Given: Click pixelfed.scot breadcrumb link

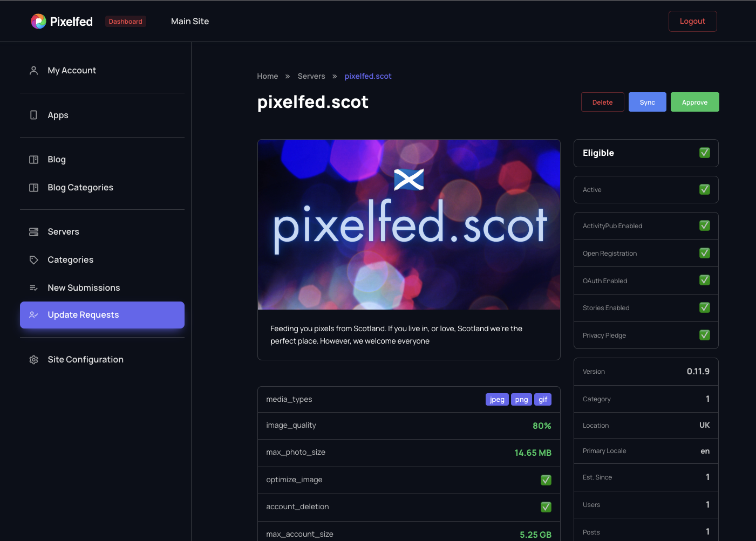Looking at the screenshot, I should click(x=368, y=76).
